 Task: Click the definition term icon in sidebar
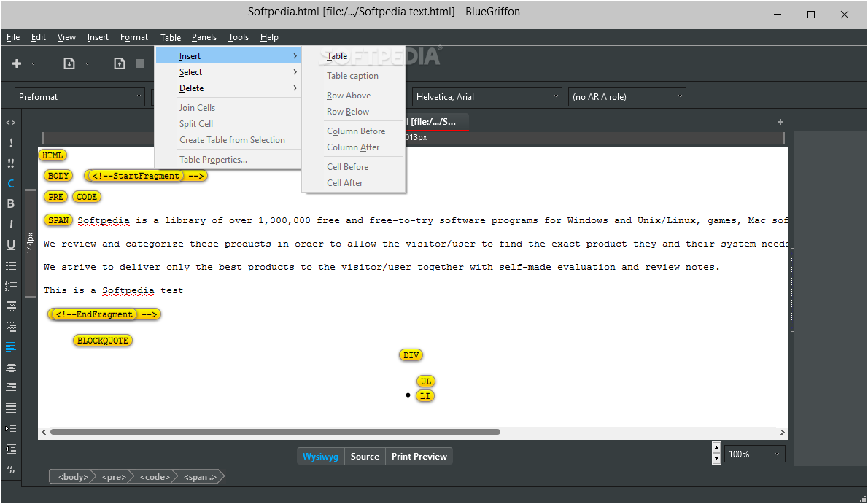(x=10, y=306)
